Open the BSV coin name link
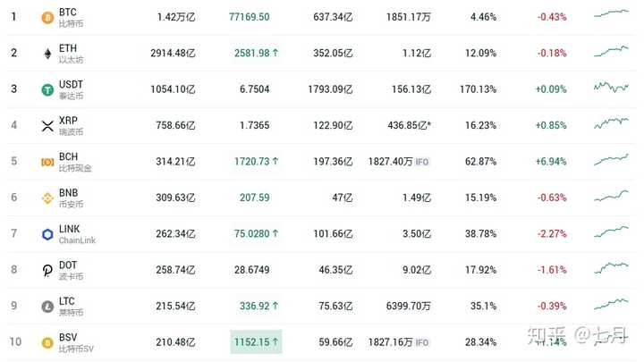 [68, 337]
